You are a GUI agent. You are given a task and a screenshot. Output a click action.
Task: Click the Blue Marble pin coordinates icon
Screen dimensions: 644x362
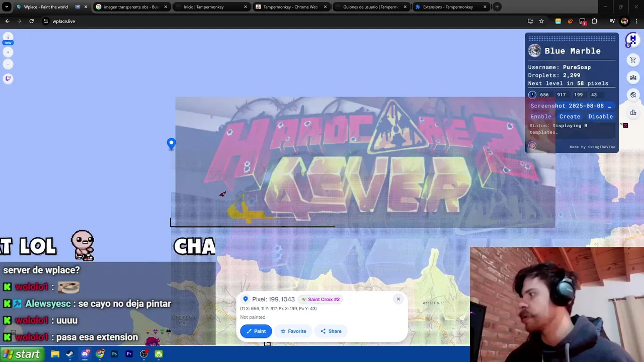click(532, 95)
